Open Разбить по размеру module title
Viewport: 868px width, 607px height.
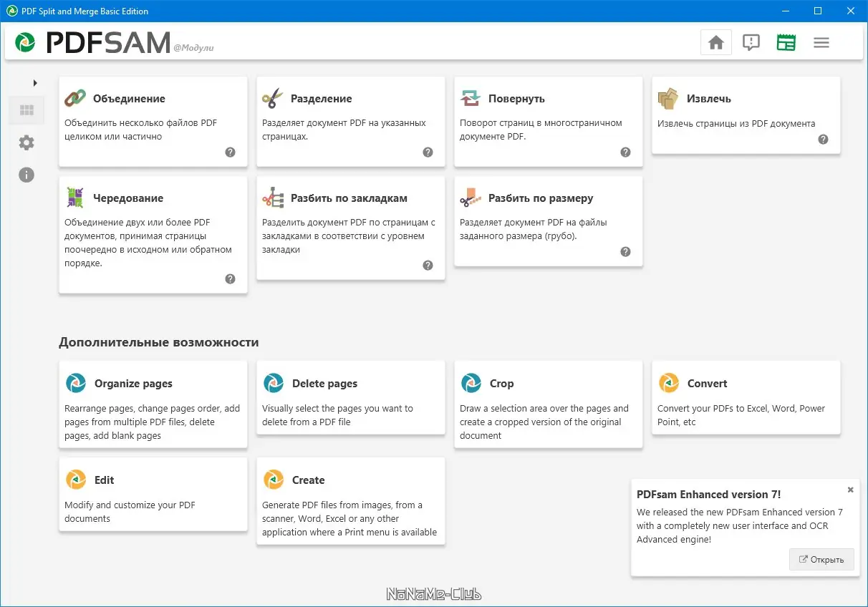541,198
